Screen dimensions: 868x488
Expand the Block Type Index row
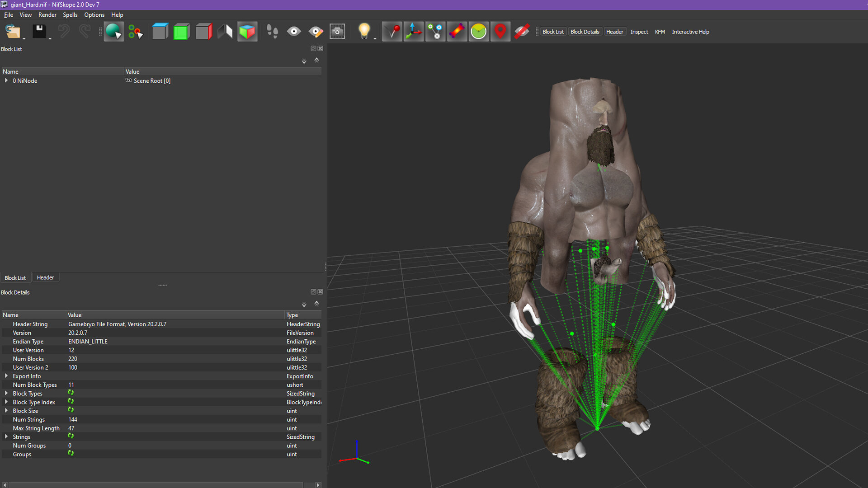click(x=6, y=402)
